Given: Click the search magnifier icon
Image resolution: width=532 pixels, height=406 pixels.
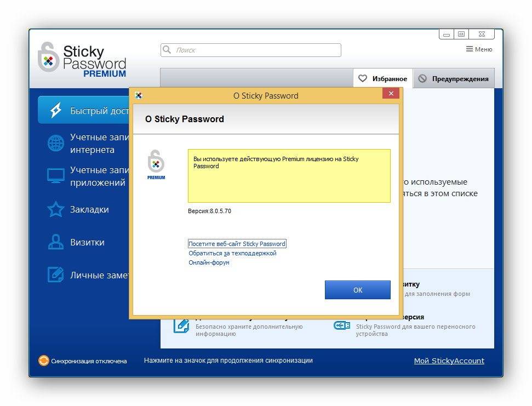Looking at the screenshot, I should click(167, 50).
